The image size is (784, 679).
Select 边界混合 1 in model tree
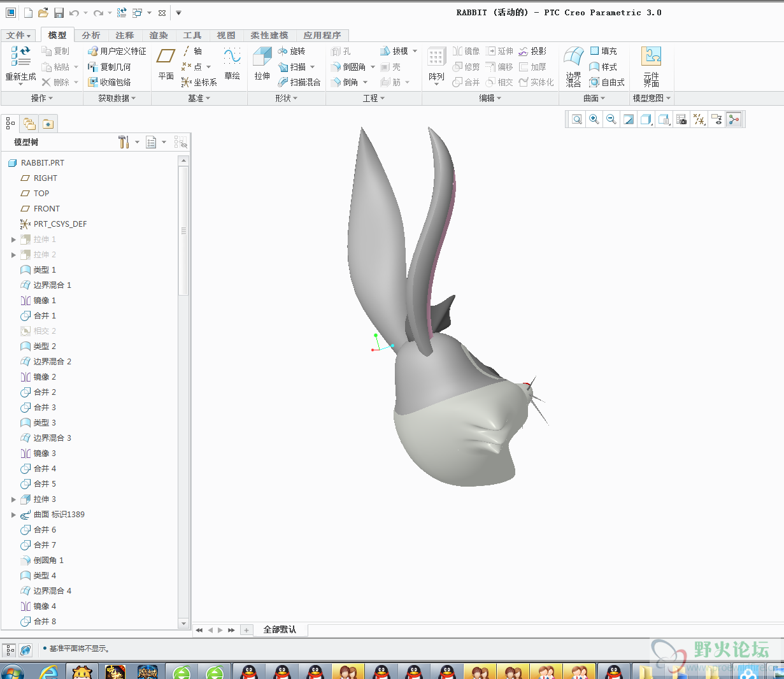click(x=46, y=285)
